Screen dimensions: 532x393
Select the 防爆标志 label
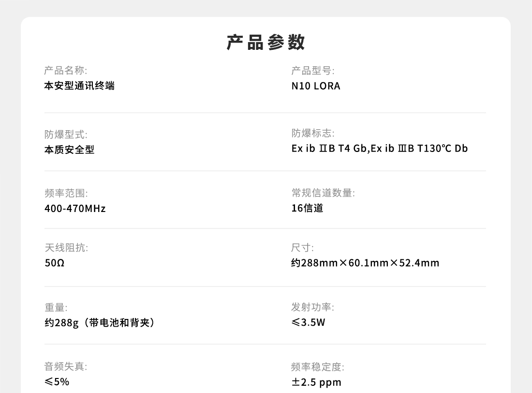(313, 133)
